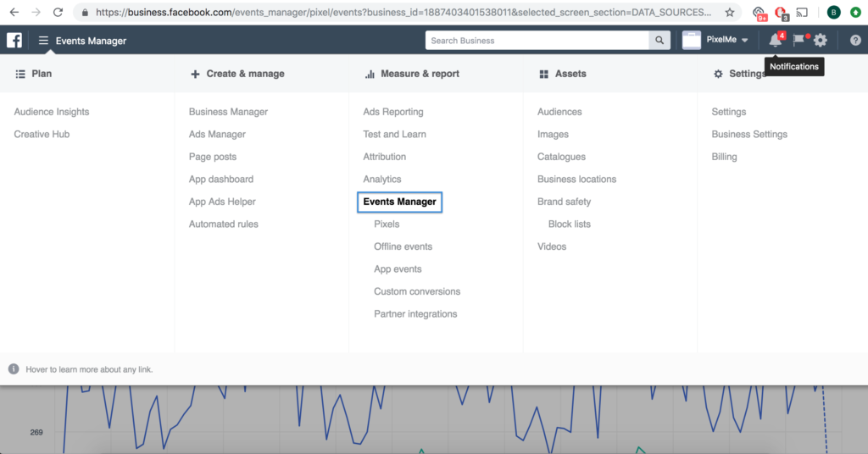Click the search magnifier button
Screen dimensions: 868x454
tap(659, 41)
